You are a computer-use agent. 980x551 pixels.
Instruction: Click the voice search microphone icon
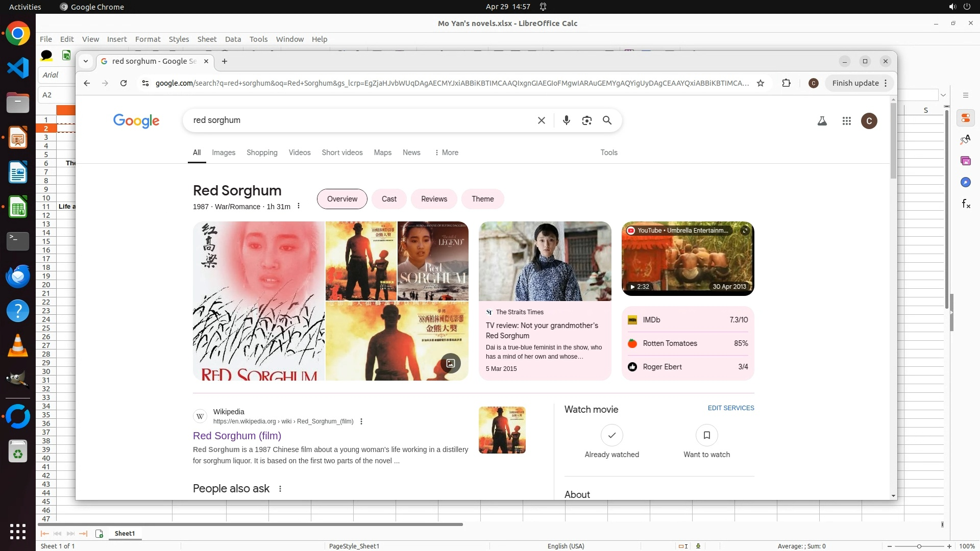pos(566,120)
